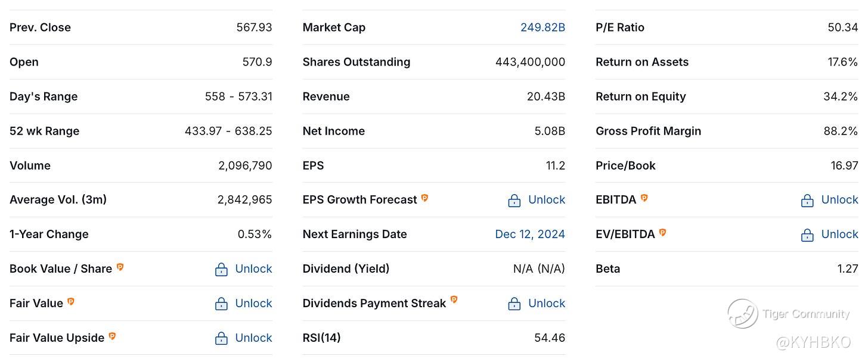Open the 249.82B Market Cap link

[542, 27]
